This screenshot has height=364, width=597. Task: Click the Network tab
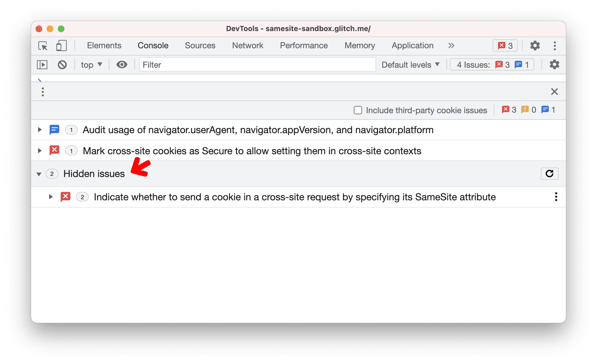tap(247, 46)
